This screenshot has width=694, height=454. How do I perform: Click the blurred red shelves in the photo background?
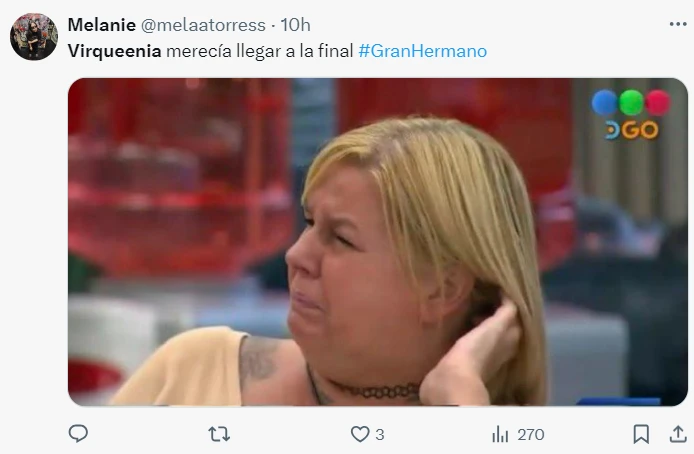pyautogui.click(x=177, y=177)
